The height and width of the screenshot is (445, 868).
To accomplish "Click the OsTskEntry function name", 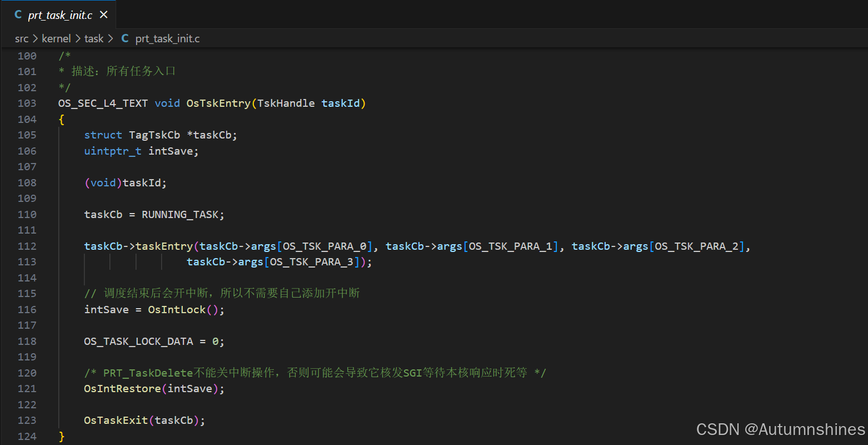I will (x=218, y=103).
